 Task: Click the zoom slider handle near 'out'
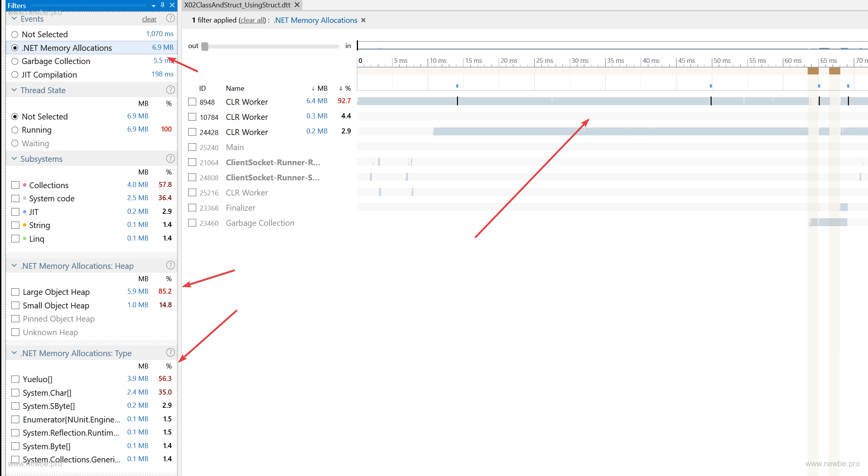pyautogui.click(x=205, y=46)
